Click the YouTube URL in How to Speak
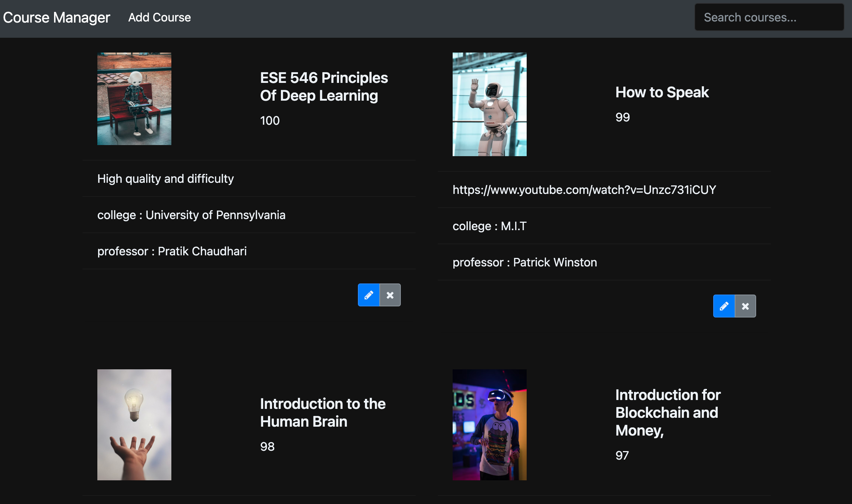This screenshot has height=504, width=852. [x=584, y=190]
